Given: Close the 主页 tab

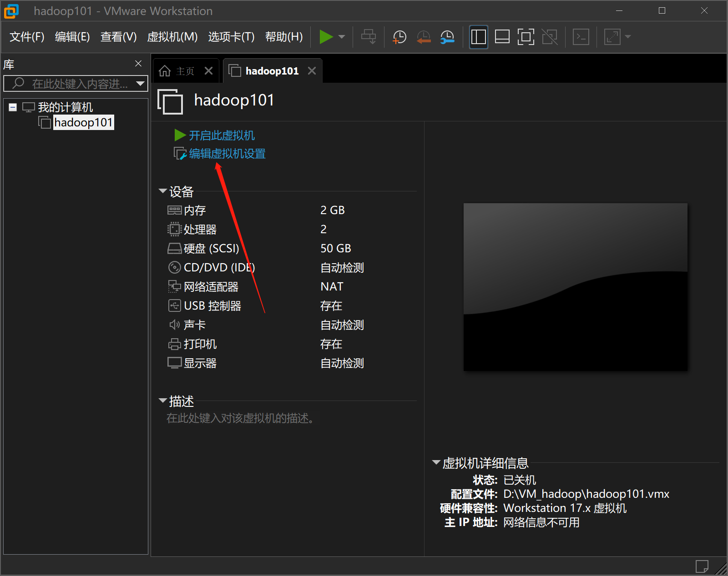Looking at the screenshot, I should (x=208, y=71).
